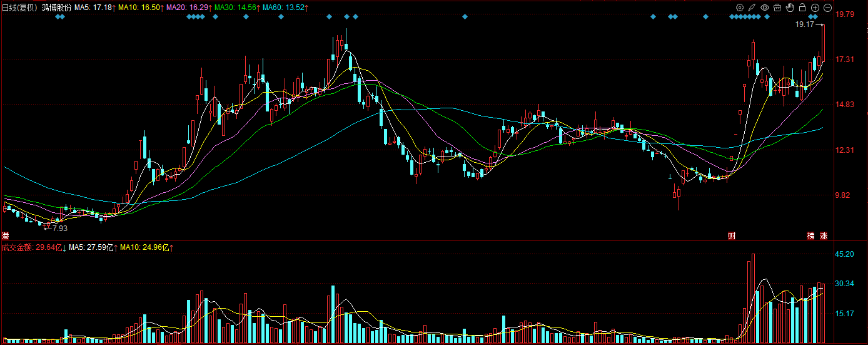868x345 pixels.
Task: Click the rightmost blue diamond event marker
Action: 815,17
